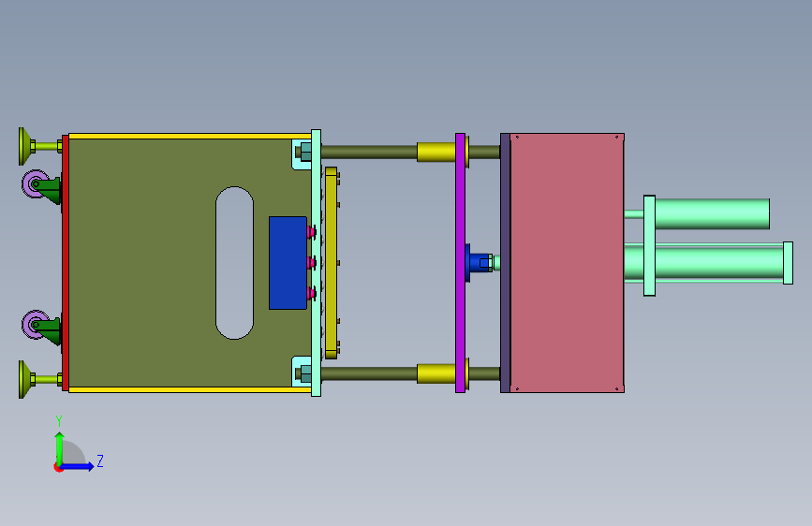Pick the blue shaft coupling behind the magenta plate
The image size is (812, 526).
click(479, 263)
